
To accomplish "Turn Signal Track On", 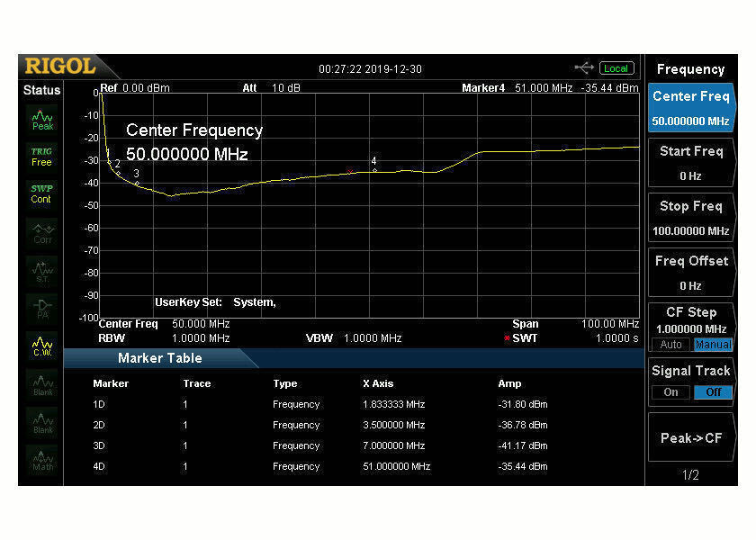I will point(670,392).
